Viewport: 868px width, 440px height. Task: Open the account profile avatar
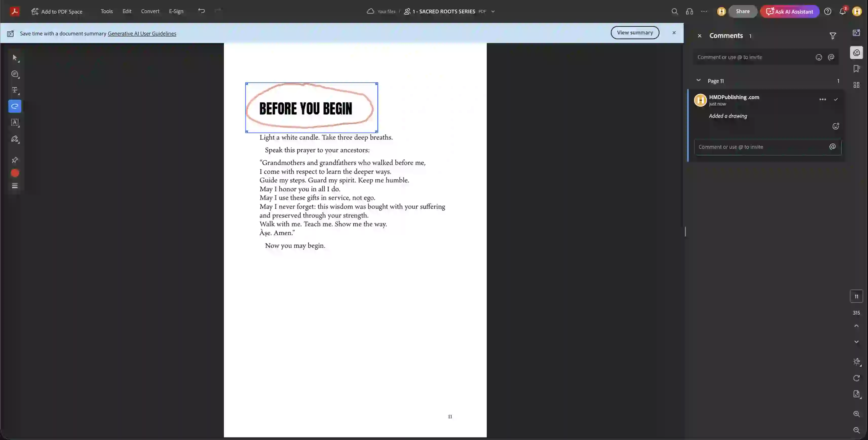(857, 11)
